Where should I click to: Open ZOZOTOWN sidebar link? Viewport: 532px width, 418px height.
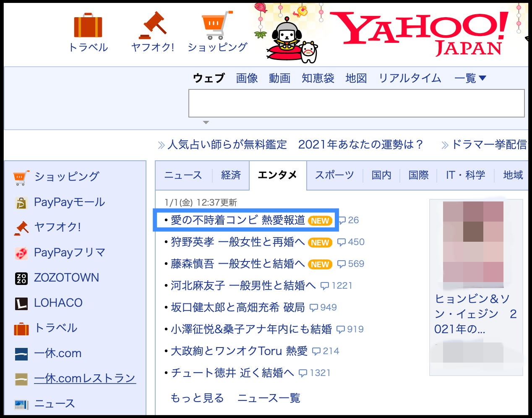(67, 278)
